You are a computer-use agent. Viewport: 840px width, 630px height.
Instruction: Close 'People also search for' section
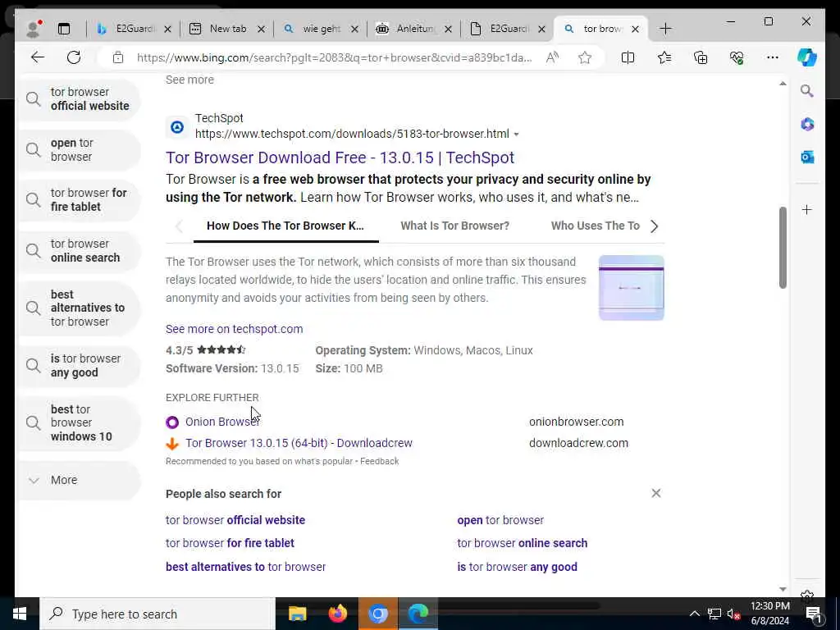point(655,493)
